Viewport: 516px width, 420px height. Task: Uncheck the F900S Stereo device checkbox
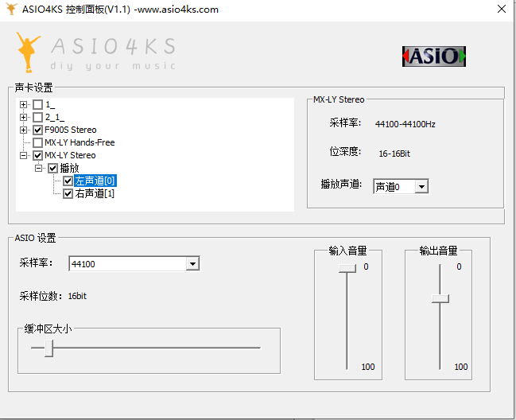coord(38,130)
